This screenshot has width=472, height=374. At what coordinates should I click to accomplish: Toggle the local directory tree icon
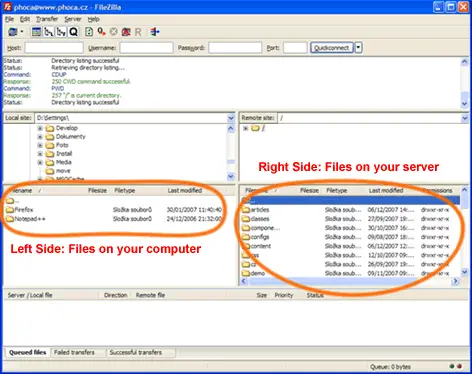pos(49,32)
